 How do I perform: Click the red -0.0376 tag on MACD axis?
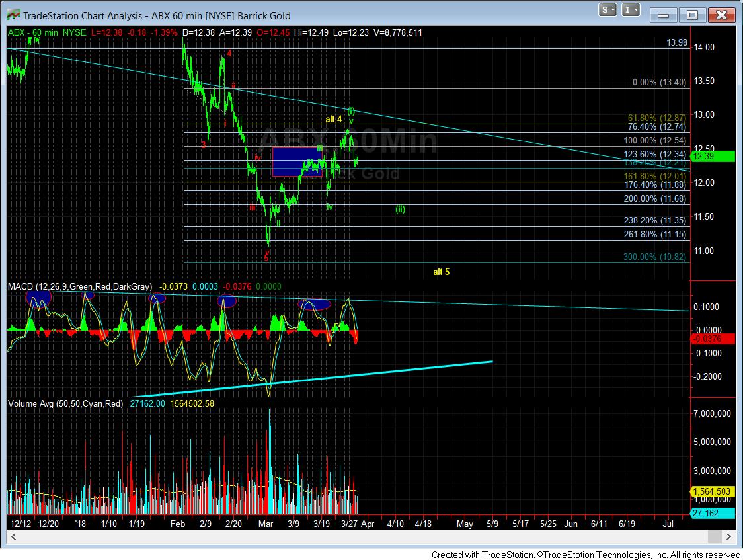[x=713, y=339]
